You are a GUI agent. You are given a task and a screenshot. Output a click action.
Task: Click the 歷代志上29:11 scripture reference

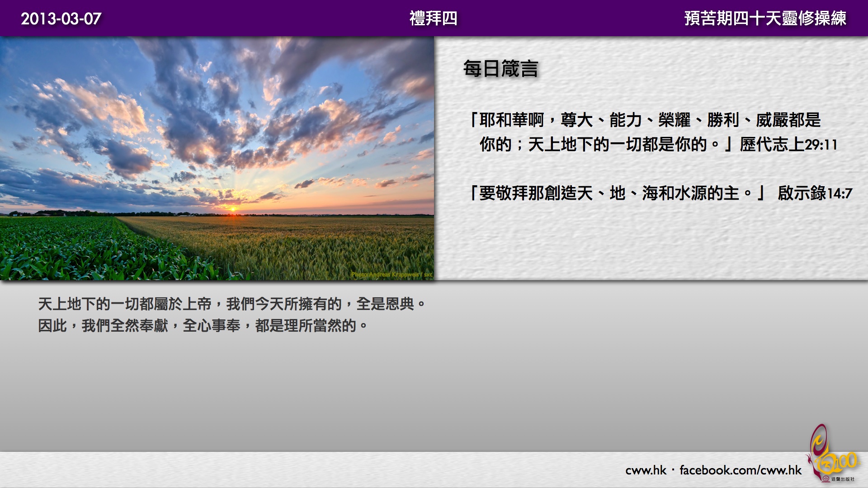pos(788,145)
